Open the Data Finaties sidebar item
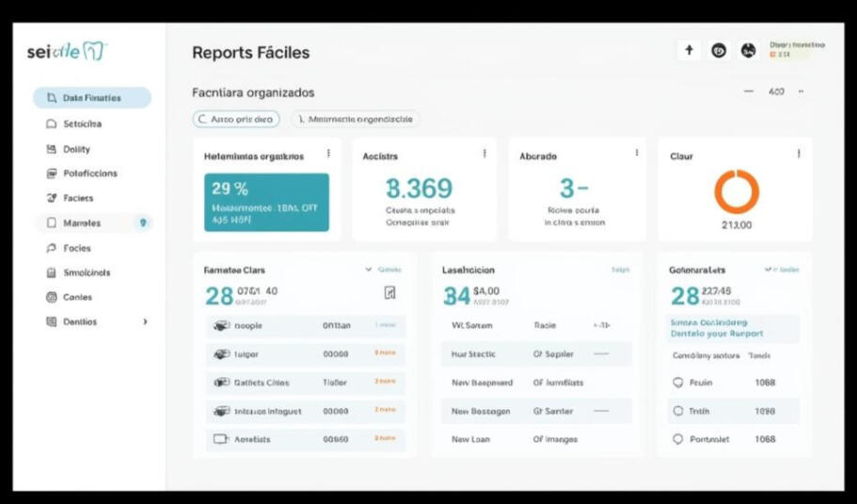The image size is (857, 504). pyautogui.click(x=91, y=98)
